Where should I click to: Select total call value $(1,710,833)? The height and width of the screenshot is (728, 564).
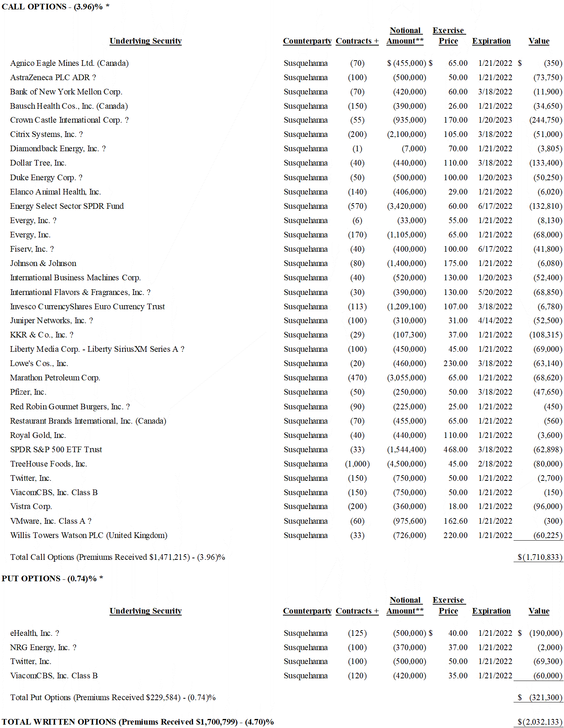click(540, 557)
